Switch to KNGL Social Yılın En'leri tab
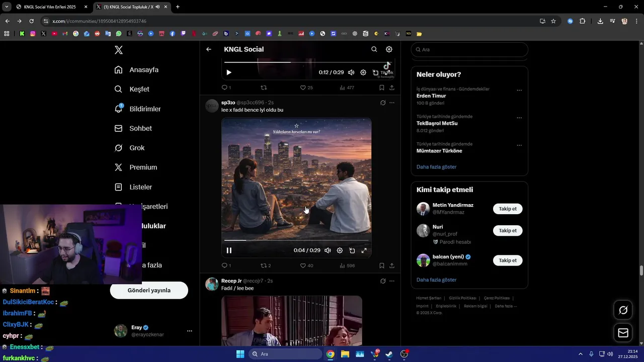This screenshot has height=362, width=644. pyautogui.click(x=51, y=7)
